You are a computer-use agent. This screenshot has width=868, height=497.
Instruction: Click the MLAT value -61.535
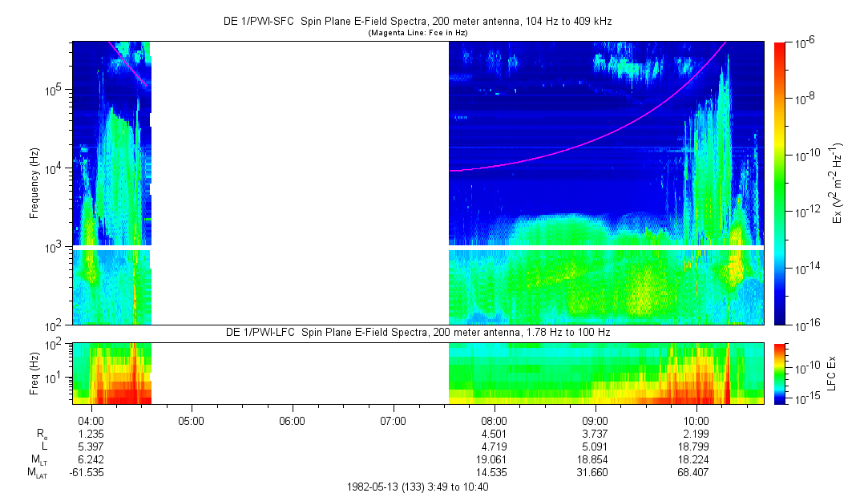tap(87, 473)
